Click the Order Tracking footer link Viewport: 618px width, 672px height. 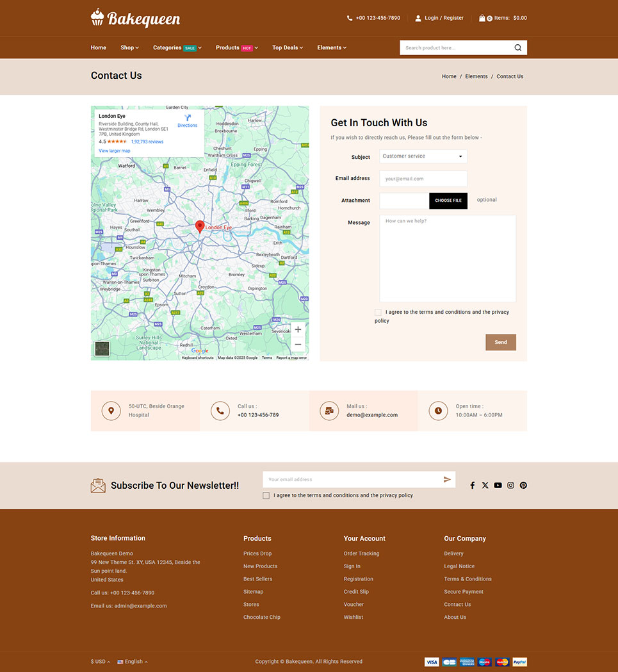click(x=361, y=553)
